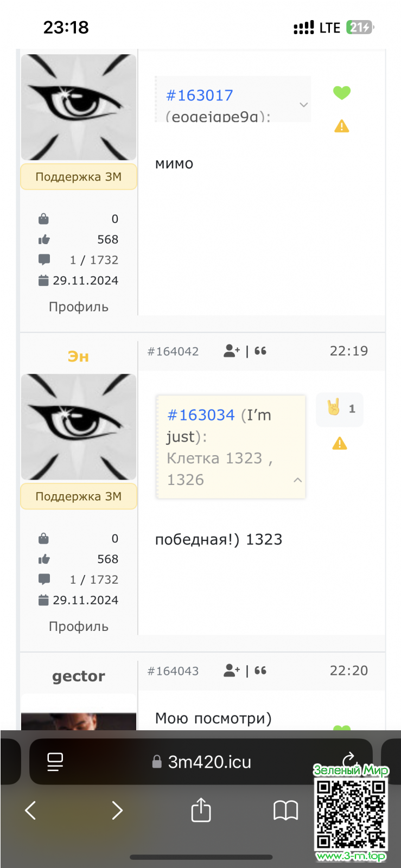
Task: Open user Эн's name link
Action: tap(78, 356)
